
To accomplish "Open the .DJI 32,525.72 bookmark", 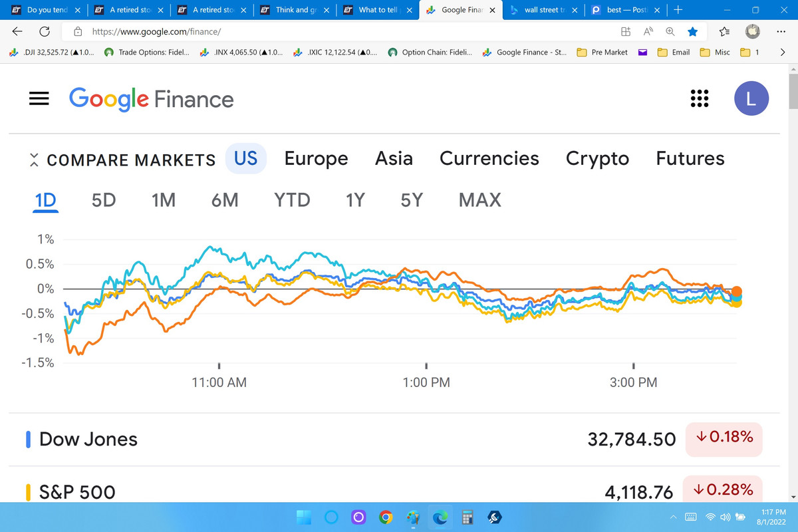I will pos(52,52).
